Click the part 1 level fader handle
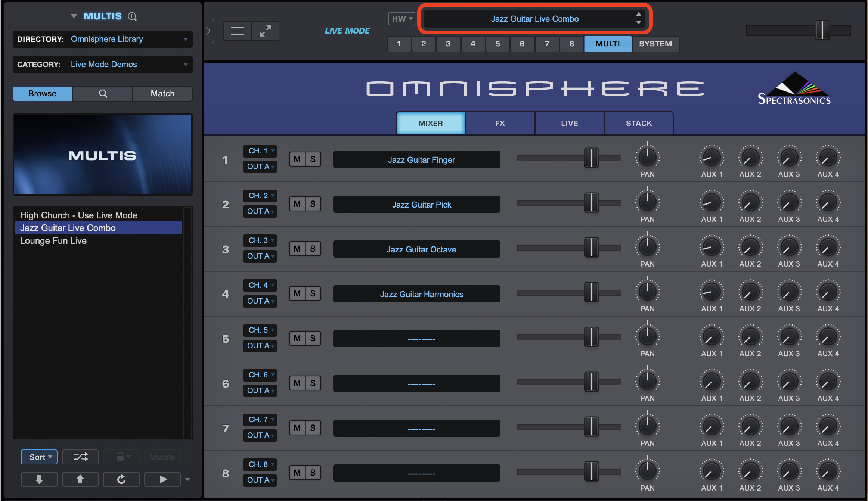Image resolution: width=868 pixels, height=501 pixels. (592, 158)
